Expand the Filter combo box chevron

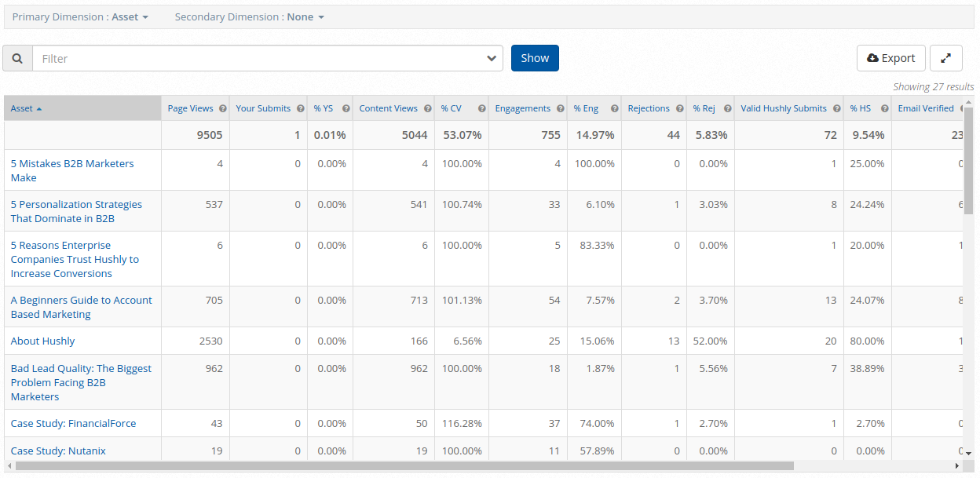pos(492,58)
